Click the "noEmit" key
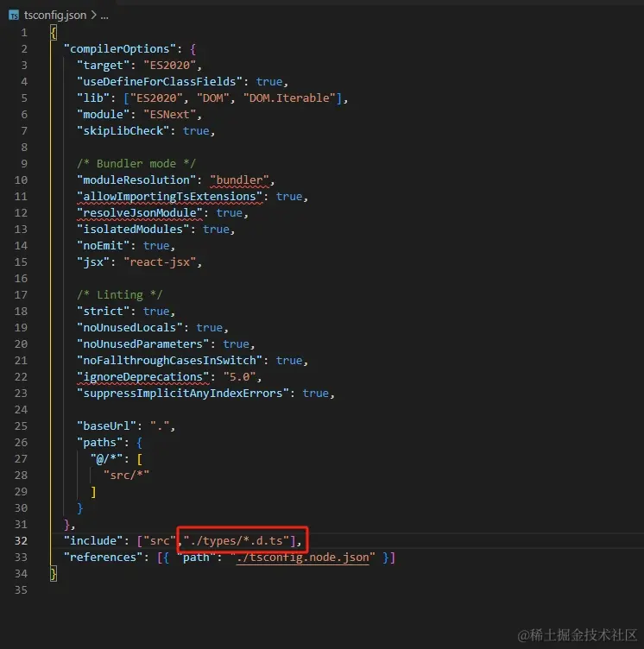This screenshot has width=644, height=649. click(x=103, y=246)
